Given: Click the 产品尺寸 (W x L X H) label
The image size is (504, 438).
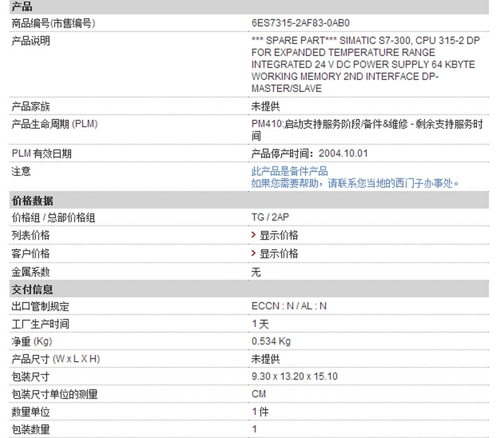Looking at the screenshot, I should click(56, 359).
